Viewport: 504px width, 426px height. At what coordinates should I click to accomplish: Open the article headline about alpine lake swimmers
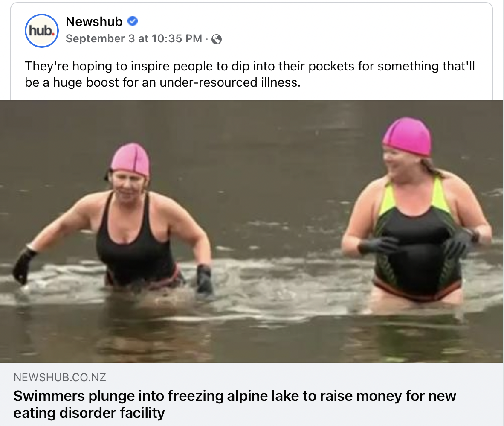coord(235,404)
